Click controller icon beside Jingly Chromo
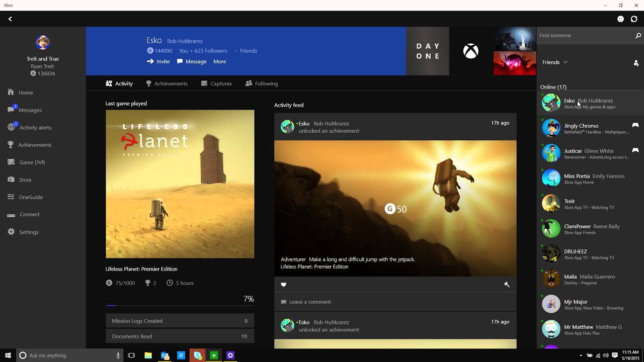The image size is (644, 362). [x=635, y=125]
